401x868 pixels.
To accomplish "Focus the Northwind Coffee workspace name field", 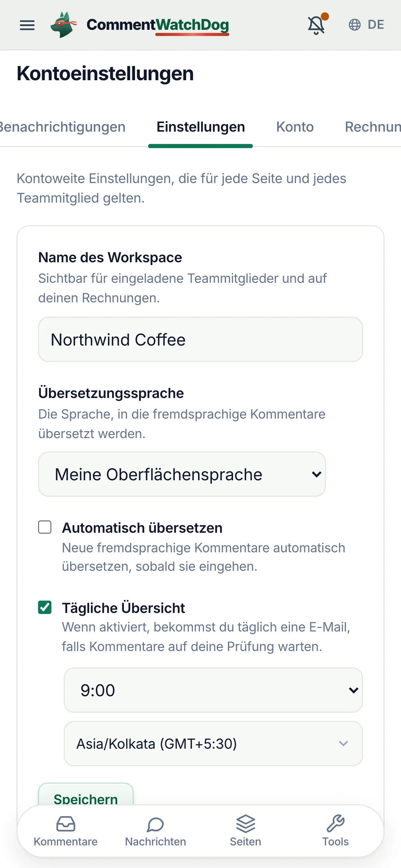I will (x=200, y=339).
